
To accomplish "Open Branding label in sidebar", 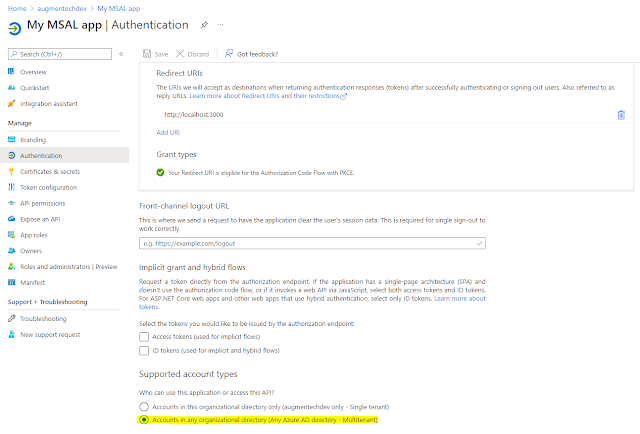I will pyautogui.click(x=33, y=140).
